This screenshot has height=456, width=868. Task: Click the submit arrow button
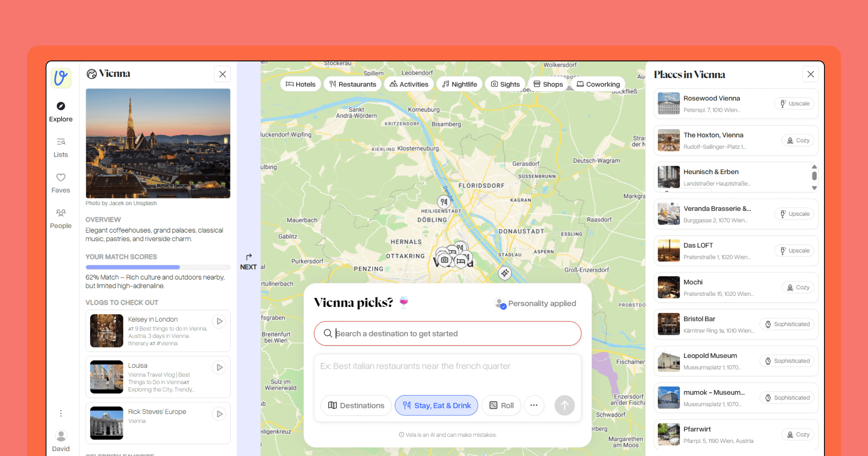tap(564, 405)
